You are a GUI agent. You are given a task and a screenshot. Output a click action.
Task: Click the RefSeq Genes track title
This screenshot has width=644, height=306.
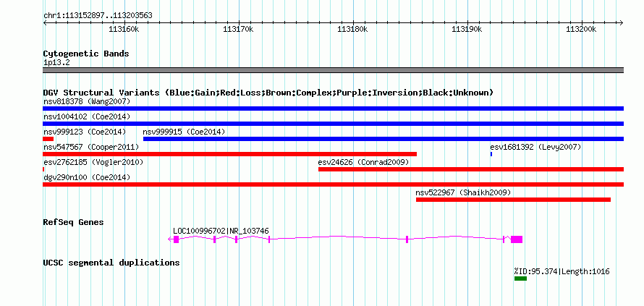(x=74, y=222)
